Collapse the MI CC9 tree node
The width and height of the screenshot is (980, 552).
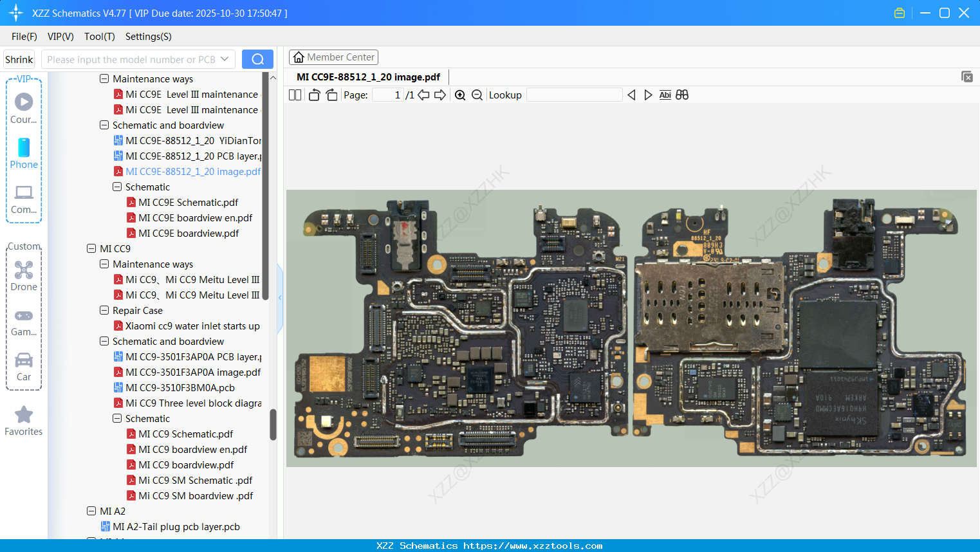91,249
